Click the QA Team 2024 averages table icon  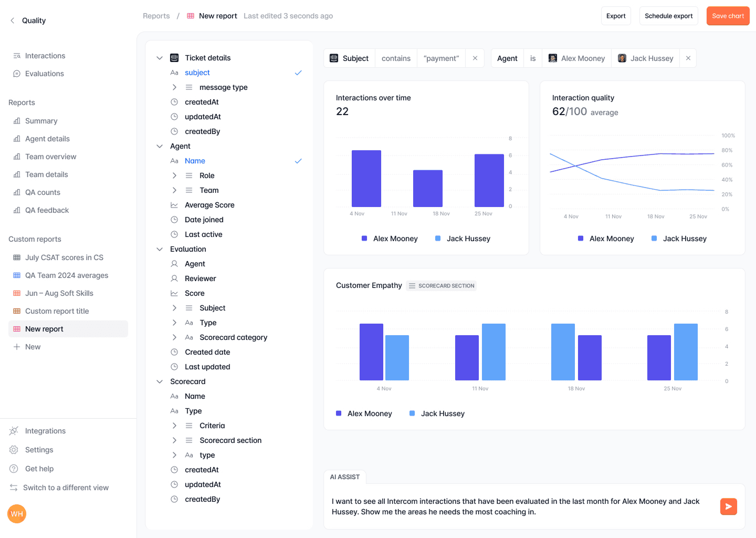[17, 275]
